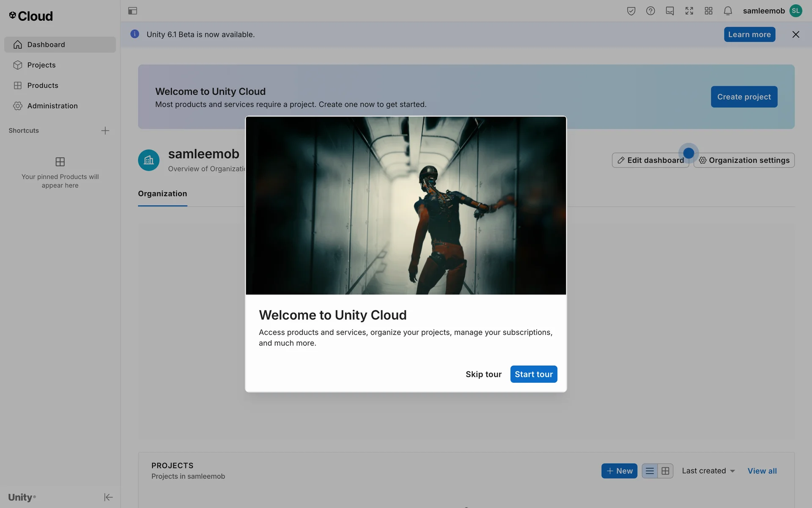The width and height of the screenshot is (812, 508).
Task: Go to Administration in the sidebar
Action: tap(52, 106)
